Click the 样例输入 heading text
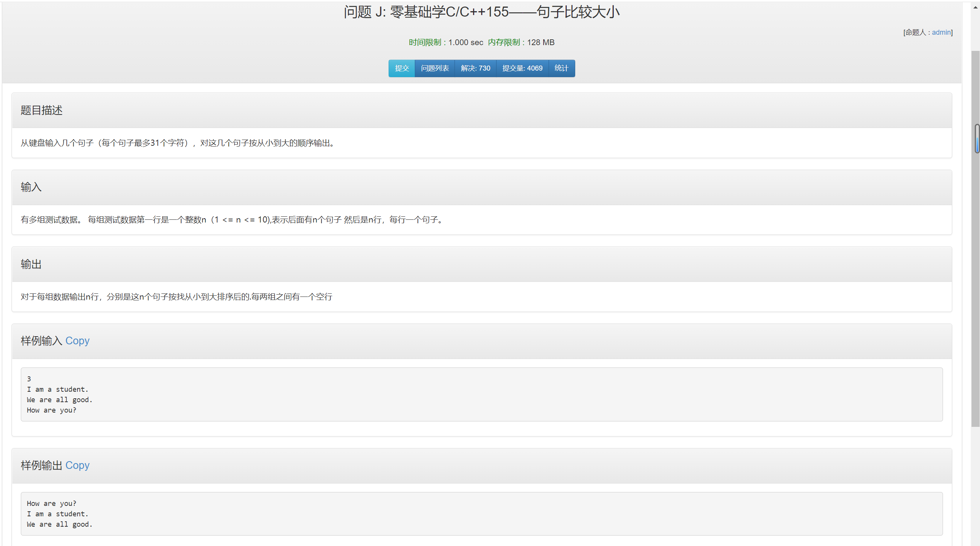This screenshot has width=980, height=546. (x=41, y=341)
